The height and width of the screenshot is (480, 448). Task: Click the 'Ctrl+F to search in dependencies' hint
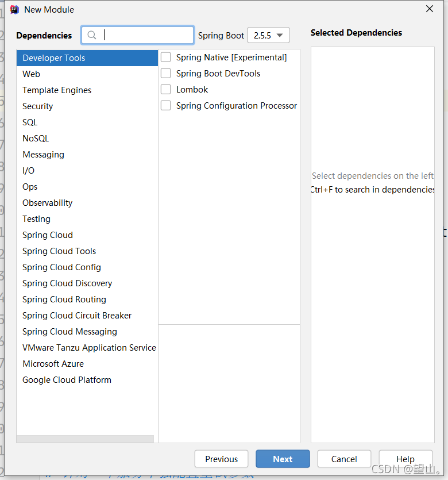(x=373, y=190)
